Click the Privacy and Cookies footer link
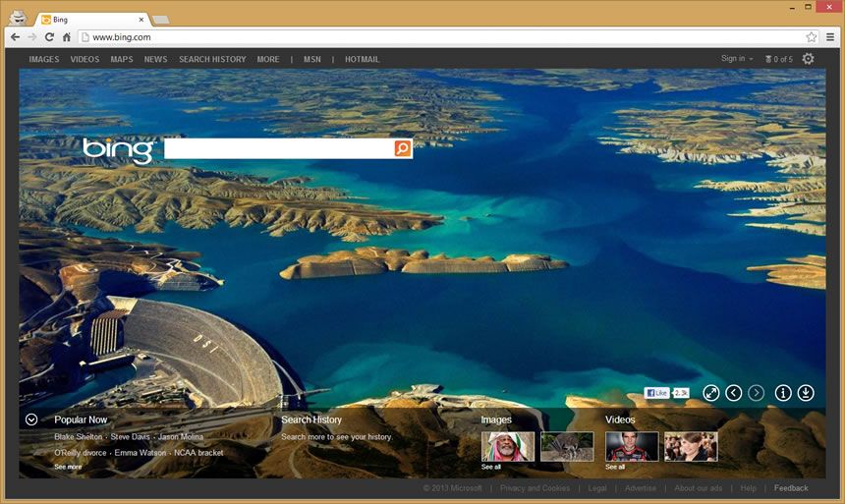Viewport: 845px width, 504px height. [535, 488]
